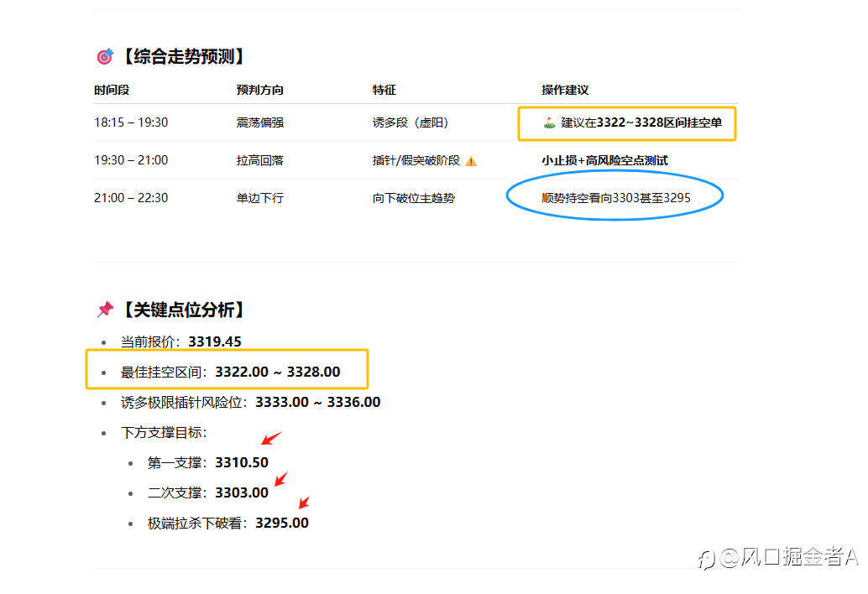
Task: Click the direction cell 震荡偏强
Action: (x=259, y=122)
